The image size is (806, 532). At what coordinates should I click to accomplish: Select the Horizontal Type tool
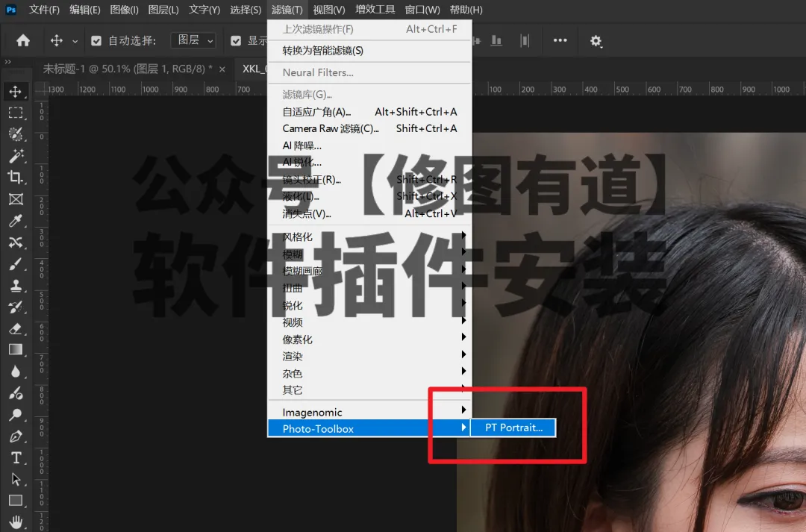(16, 457)
